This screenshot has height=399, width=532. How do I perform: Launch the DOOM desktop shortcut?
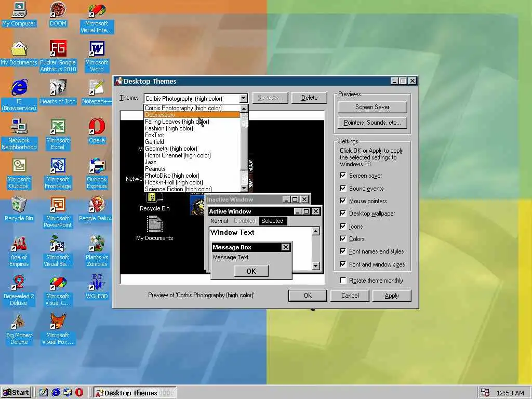pyautogui.click(x=58, y=14)
